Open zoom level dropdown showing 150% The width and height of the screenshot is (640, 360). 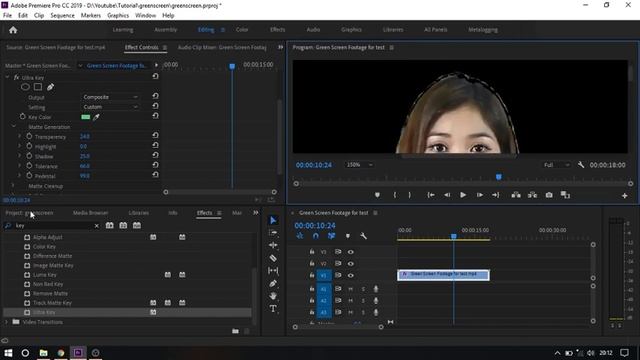[359, 165]
